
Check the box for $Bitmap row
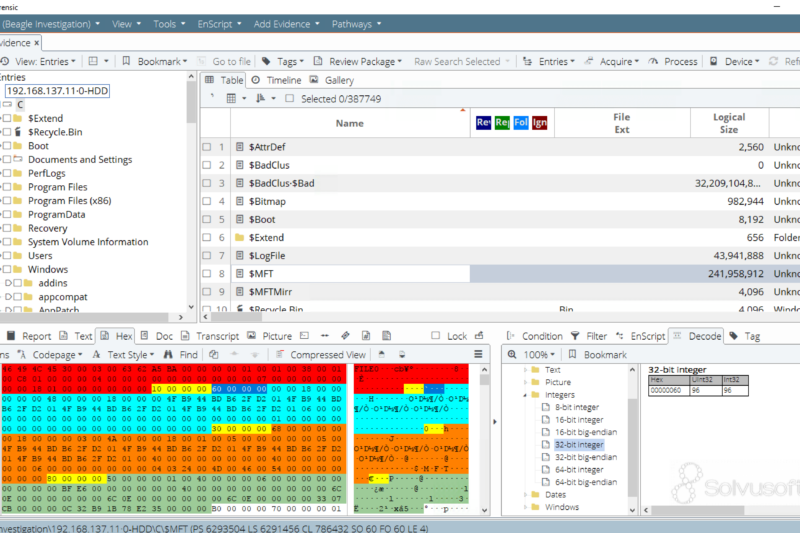coord(207,201)
